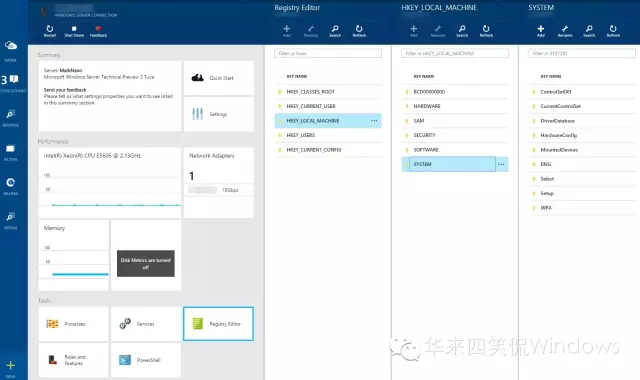Open the Network Adapters tile

click(219, 182)
